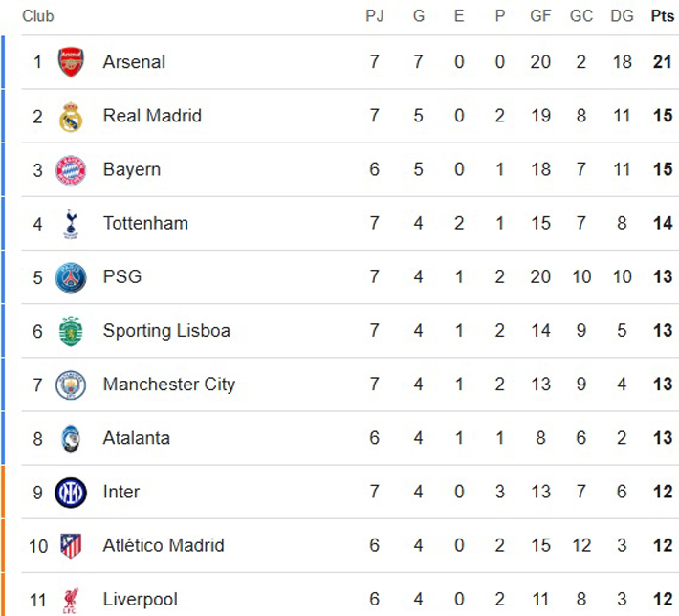The width and height of the screenshot is (679, 616).
Task: Click the Real Madrid crest icon
Action: [71, 117]
